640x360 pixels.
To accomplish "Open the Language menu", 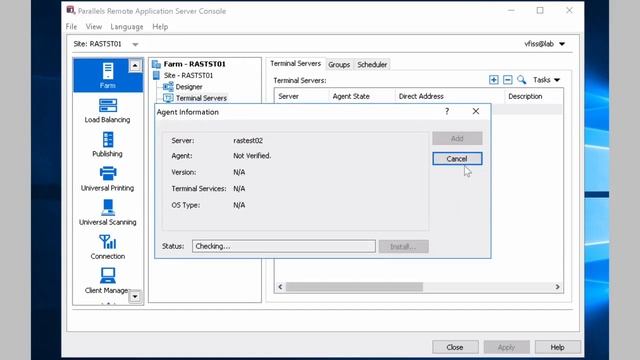I will pyautogui.click(x=127, y=27).
